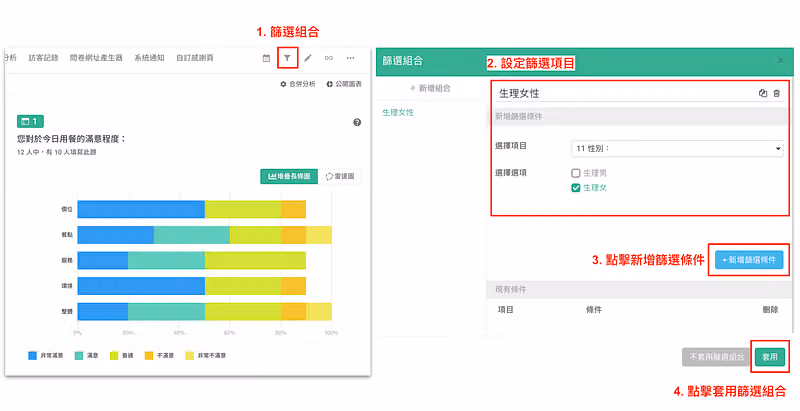Viewport: 800px width, 411px height.
Task: Click the 條件 column header
Action: (x=594, y=310)
